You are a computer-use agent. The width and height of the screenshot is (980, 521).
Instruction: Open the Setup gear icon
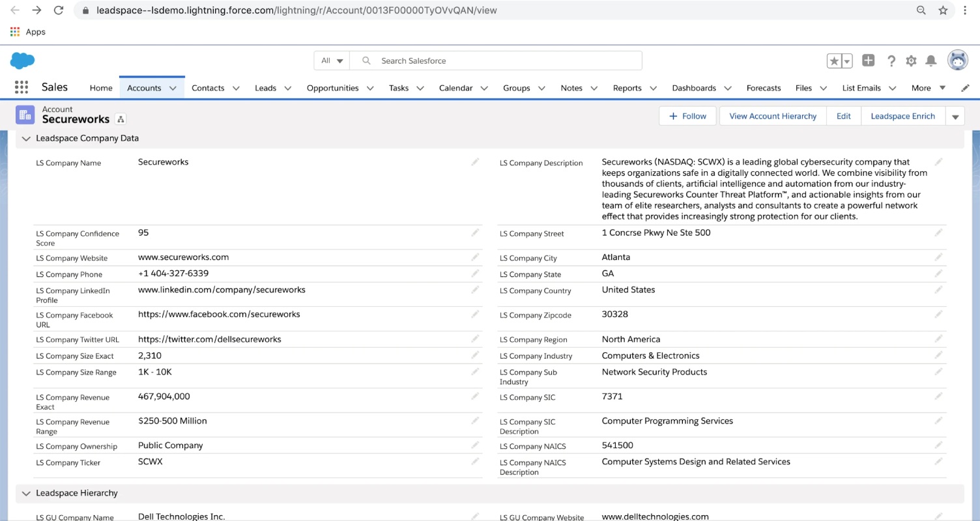click(911, 61)
